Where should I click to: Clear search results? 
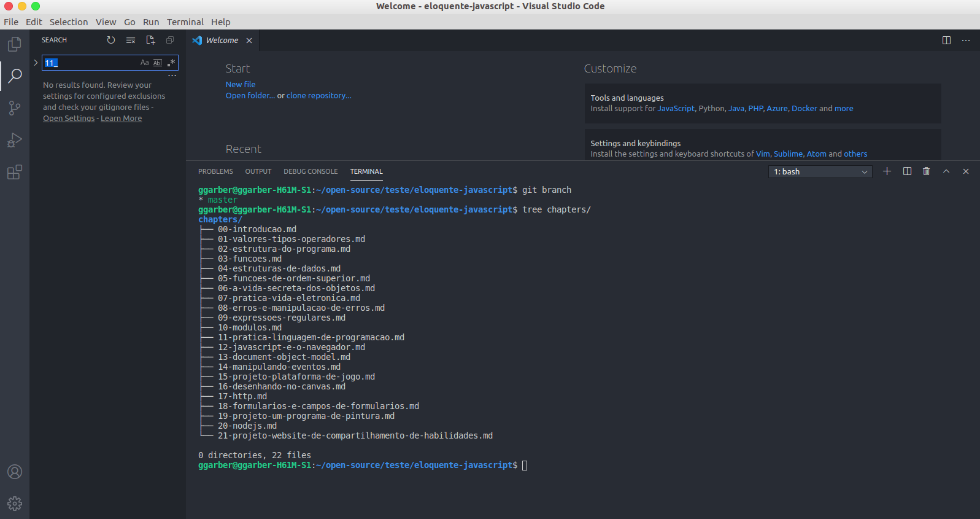tap(131, 40)
